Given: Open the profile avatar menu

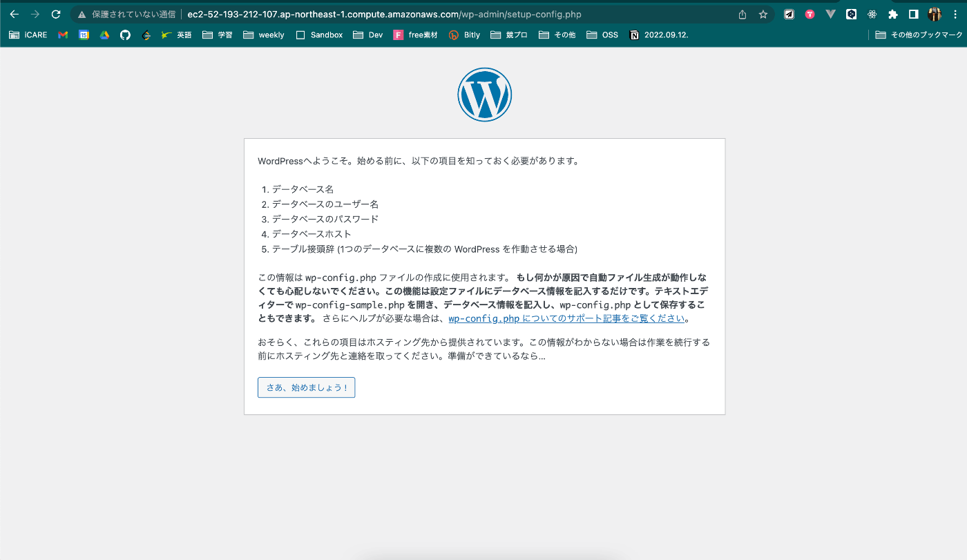Looking at the screenshot, I should pyautogui.click(x=935, y=14).
